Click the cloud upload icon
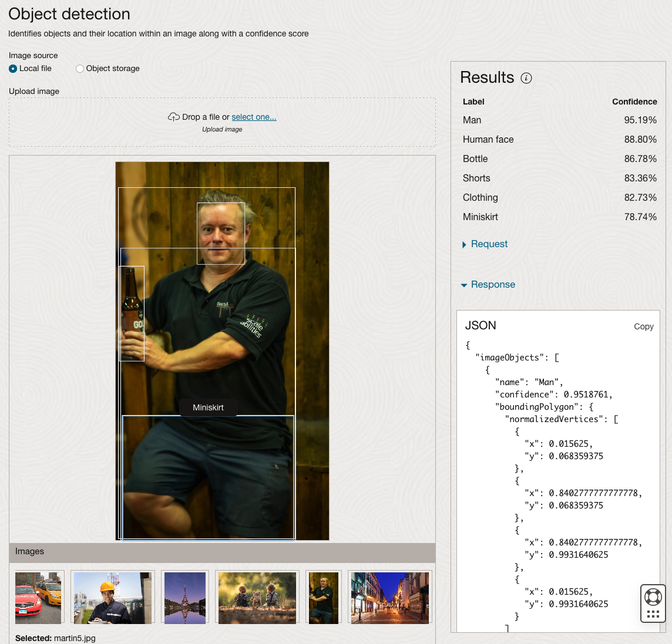 click(x=174, y=117)
